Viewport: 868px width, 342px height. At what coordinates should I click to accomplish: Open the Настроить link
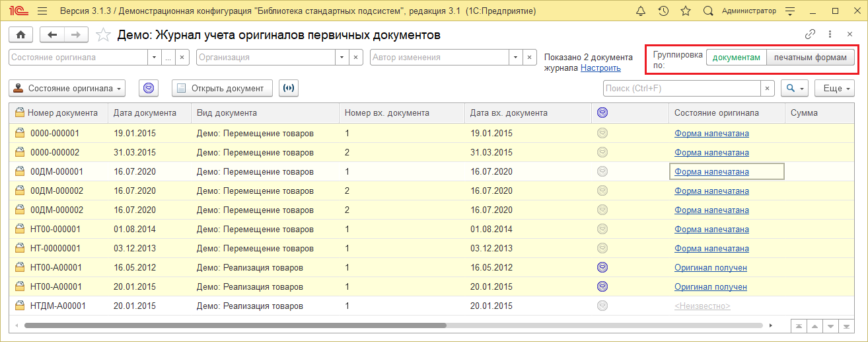(x=600, y=67)
